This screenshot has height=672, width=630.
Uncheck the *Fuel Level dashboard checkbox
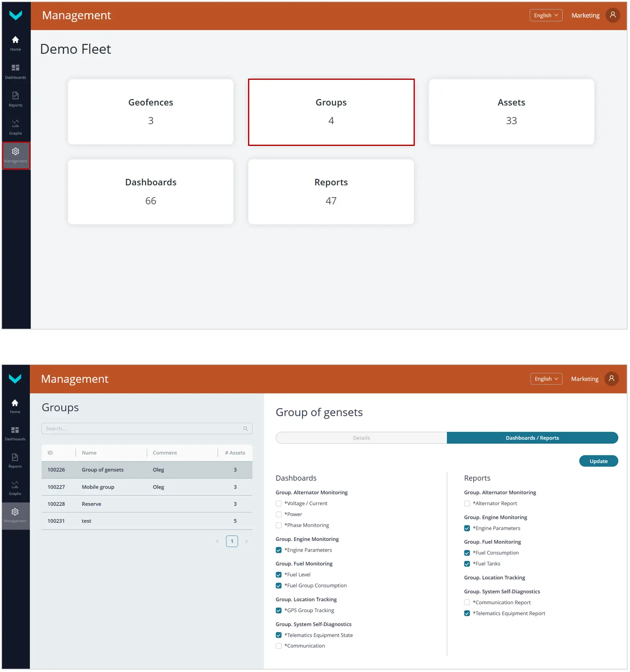coord(279,575)
